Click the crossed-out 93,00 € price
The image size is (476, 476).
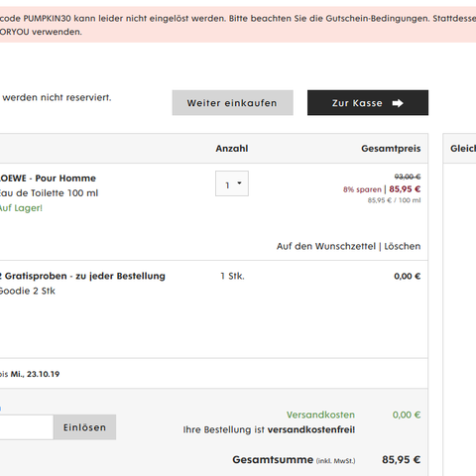tap(408, 177)
